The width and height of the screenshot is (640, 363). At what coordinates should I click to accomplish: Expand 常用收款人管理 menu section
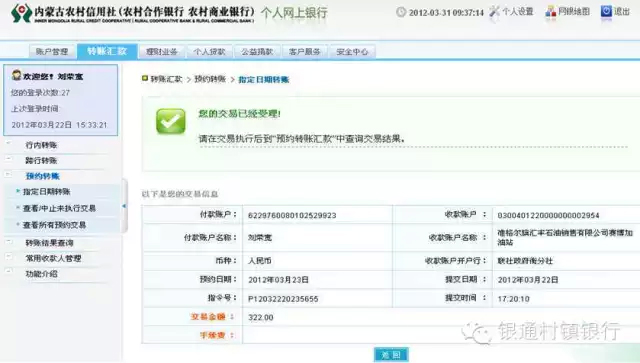9,257
